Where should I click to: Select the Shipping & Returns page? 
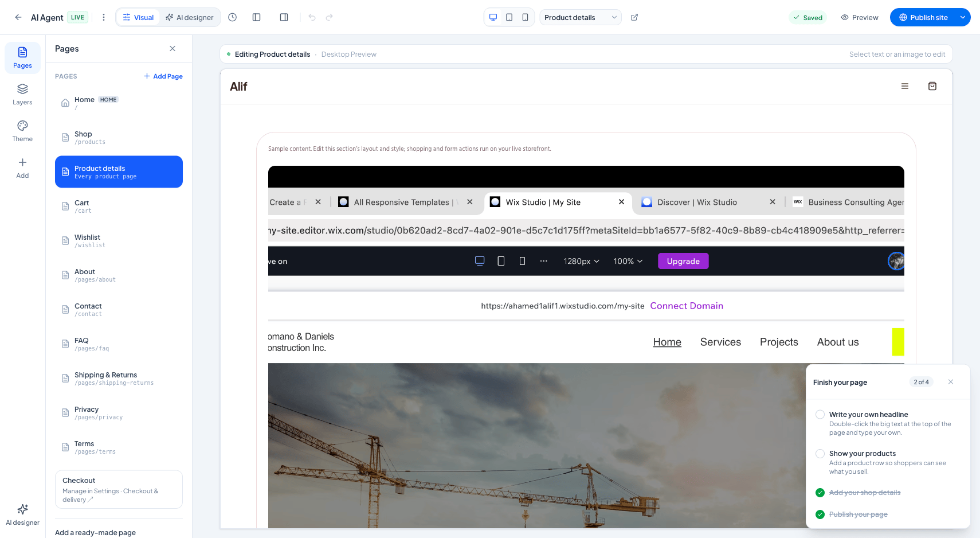(119, 379)
